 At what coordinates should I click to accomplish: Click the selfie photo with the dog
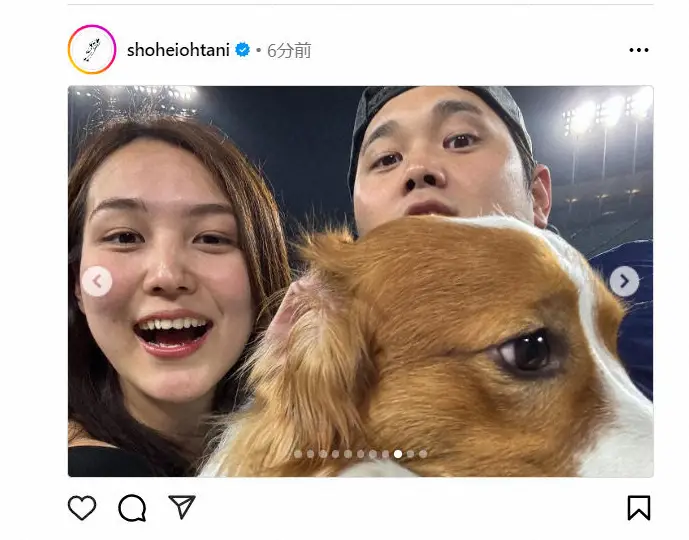click(x=360, y=281)
